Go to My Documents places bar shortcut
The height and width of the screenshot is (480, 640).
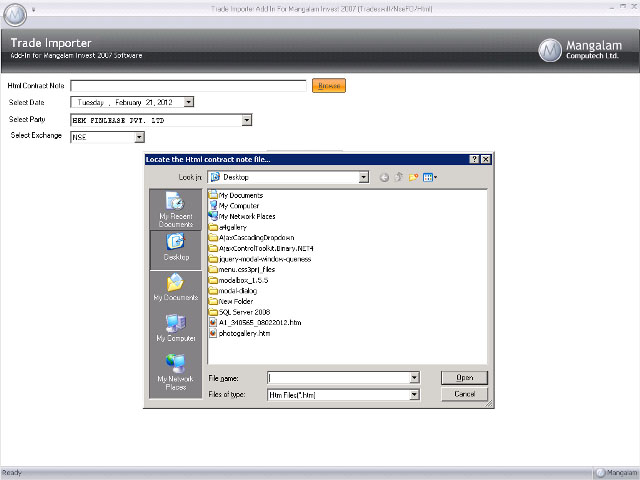coord(175,288)
